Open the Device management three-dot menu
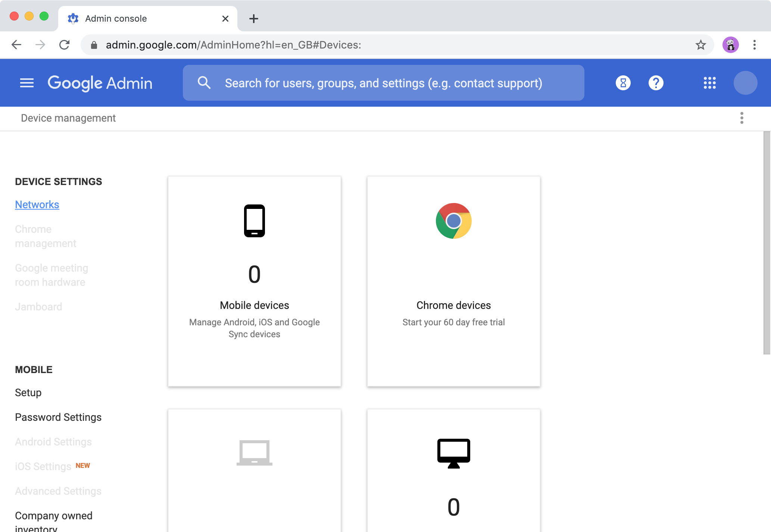This screenshot has width=771, height=532. click(742, 118)
